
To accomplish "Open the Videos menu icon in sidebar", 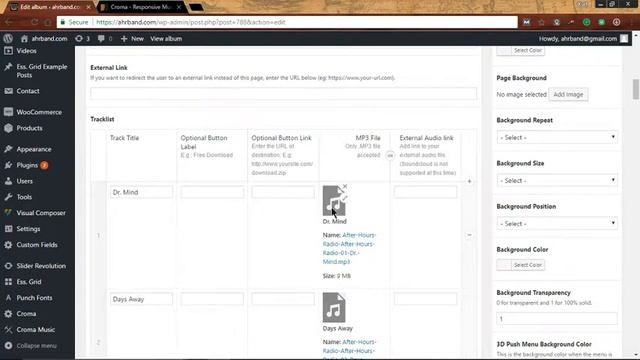I will coord(8,51).
